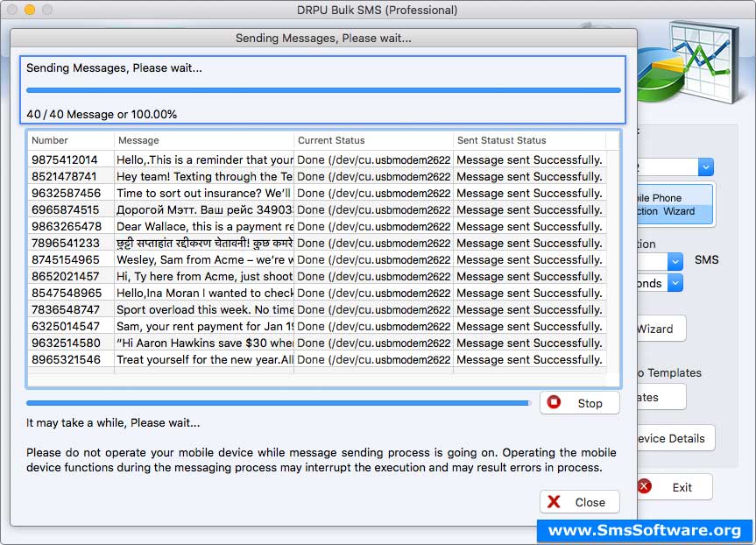Click sent status for 8965321546

coord(529,359)
